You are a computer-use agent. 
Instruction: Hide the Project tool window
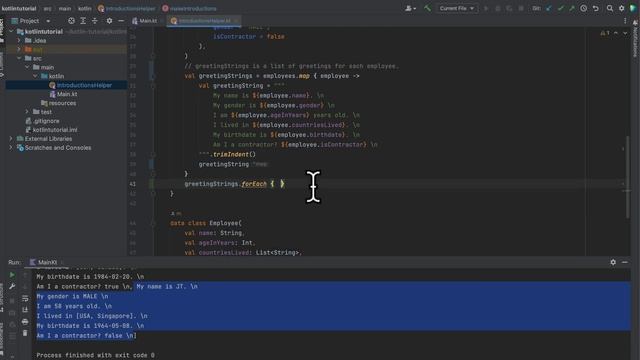point(121,21)
